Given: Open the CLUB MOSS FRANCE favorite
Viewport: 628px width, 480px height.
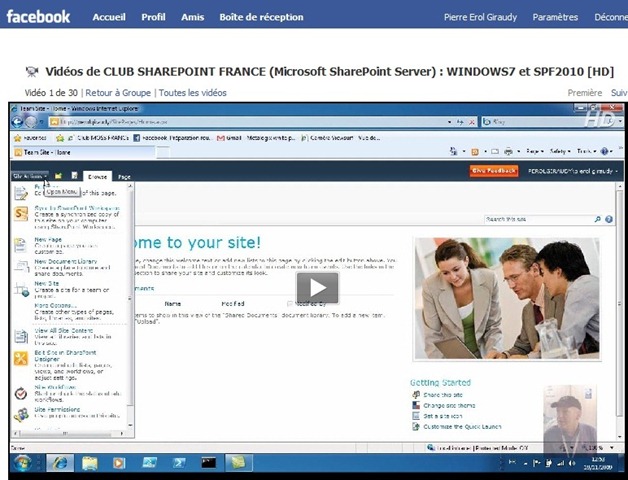Looking at the screenshot, I should (x=98, y=138).
